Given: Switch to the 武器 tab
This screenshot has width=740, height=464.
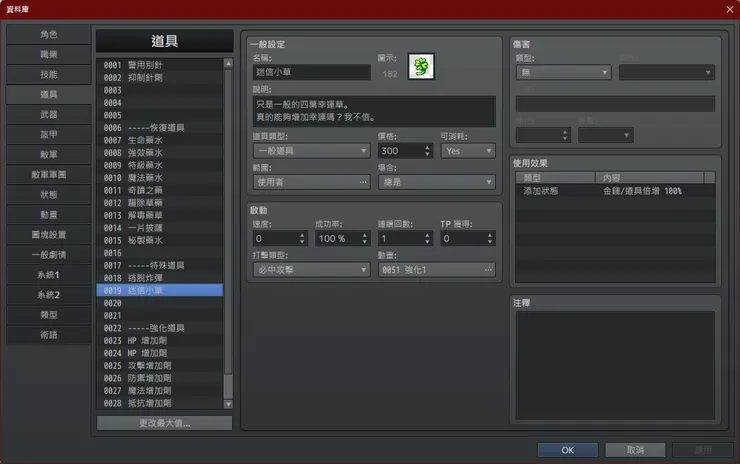Looking at the screenshot, I should coord(49,115).
